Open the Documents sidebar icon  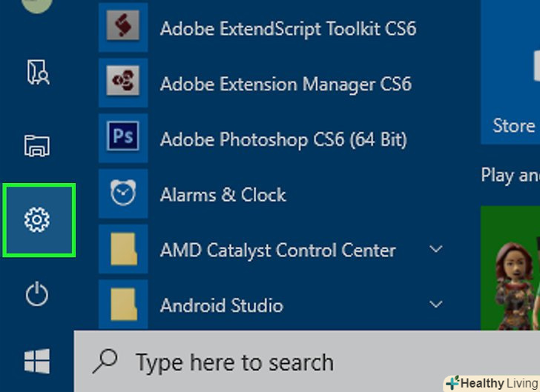(x=37, y=71)
